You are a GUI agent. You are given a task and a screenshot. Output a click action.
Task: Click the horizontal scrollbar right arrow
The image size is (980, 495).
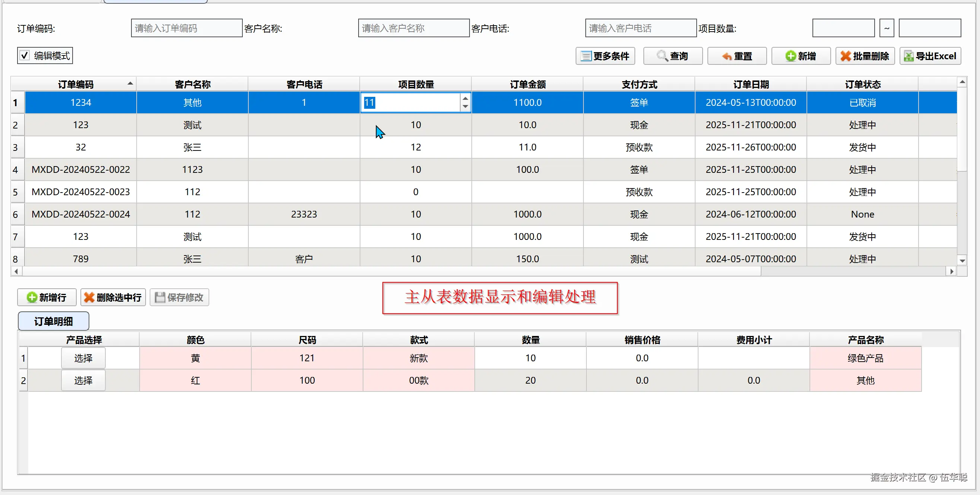click(x=951, y=271)
